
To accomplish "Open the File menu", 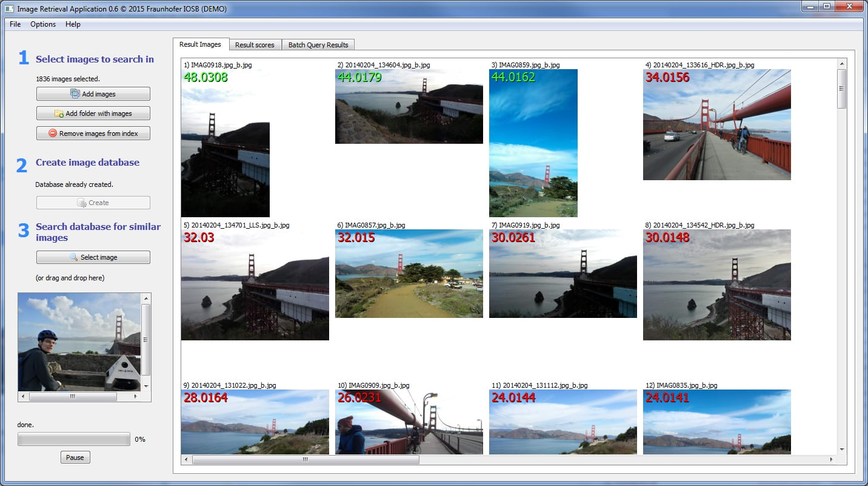I will point(15,24).
